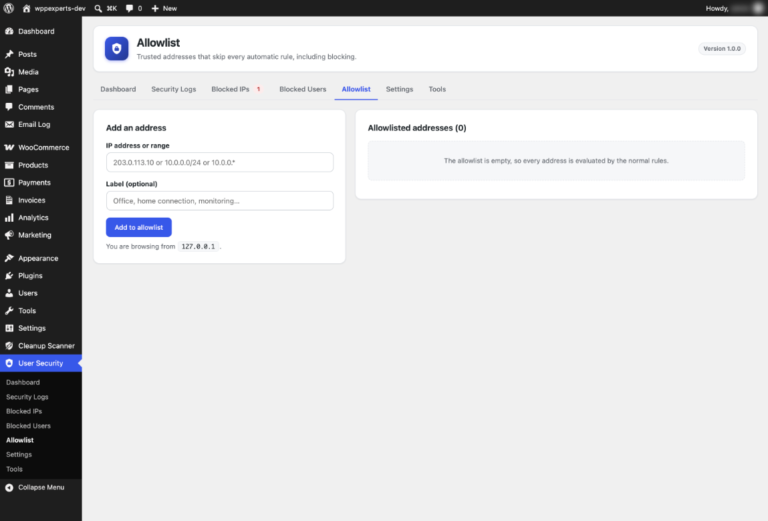Click the Appearance paintbrush icon

pos(9,258)
